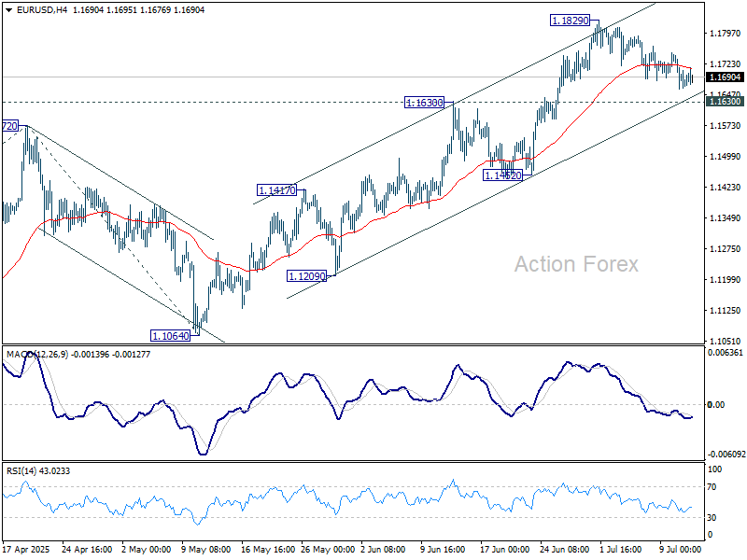Select the 1.14170 support label

275,189
